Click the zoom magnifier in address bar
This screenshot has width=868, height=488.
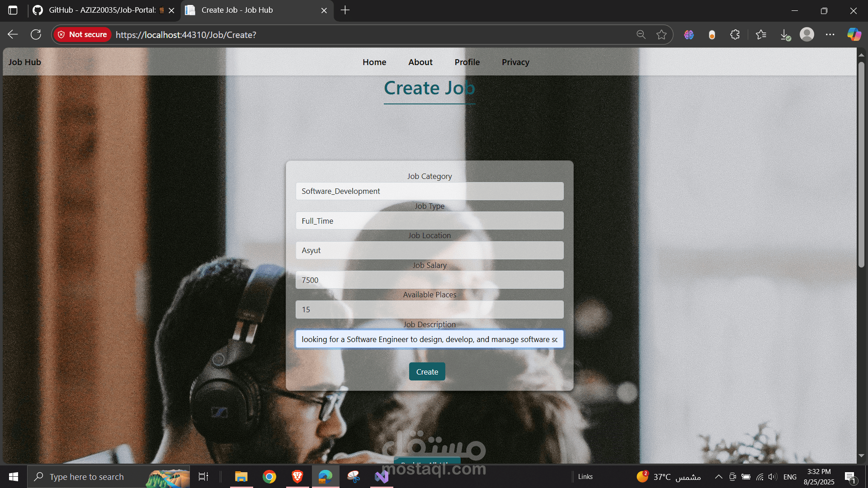point(641,34)
